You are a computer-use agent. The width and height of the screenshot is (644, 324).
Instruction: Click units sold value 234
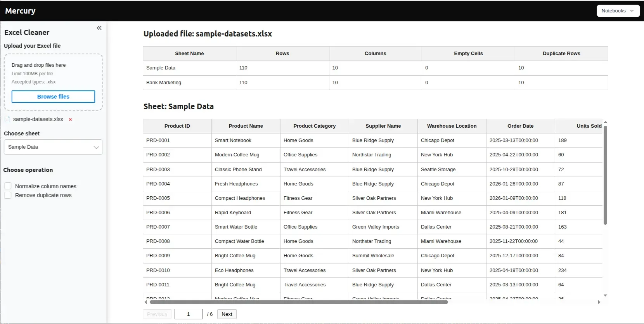pyautogui.click(x=579, y=270)
